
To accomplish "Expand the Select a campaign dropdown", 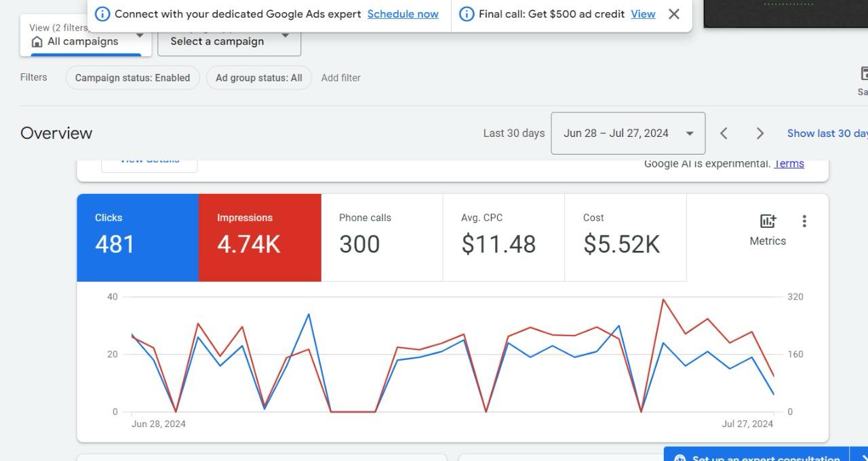I will coord(229,41).
